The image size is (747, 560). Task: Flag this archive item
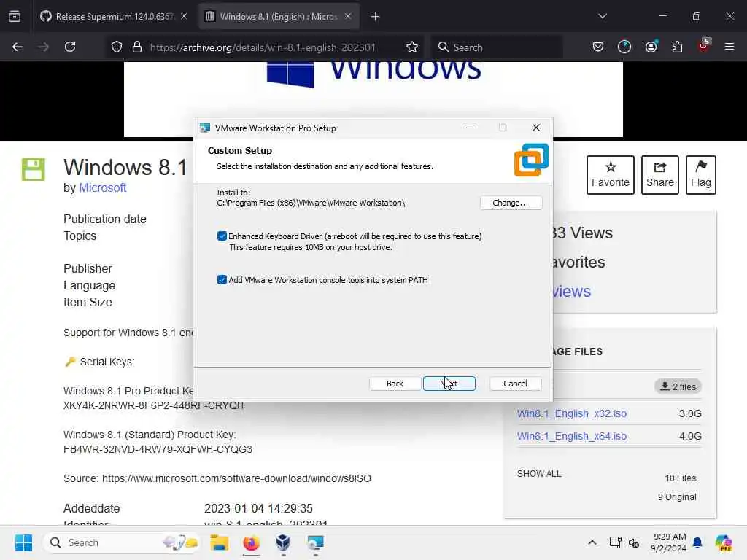pos(701,175)
